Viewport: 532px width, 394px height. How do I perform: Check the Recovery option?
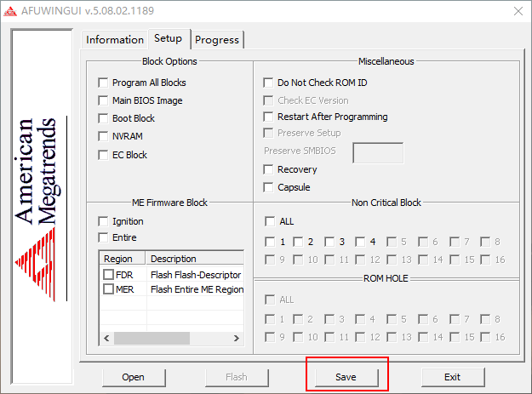[268, 169]
